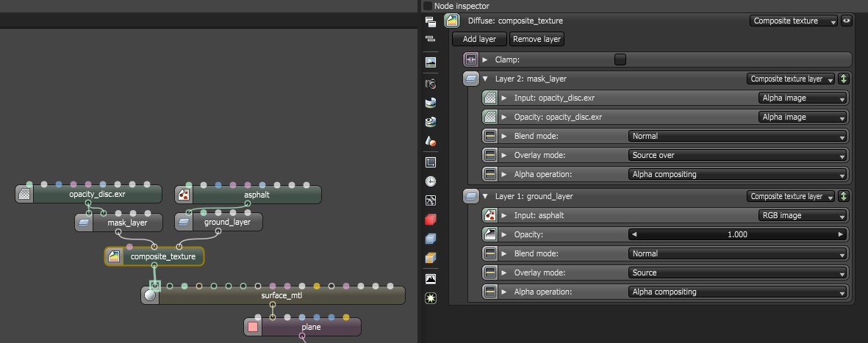The width and height of the screenshot is (868, 343).
Task: Open Layer 2 Composite texture layer dropdown
Action: (x=791, y=79)
